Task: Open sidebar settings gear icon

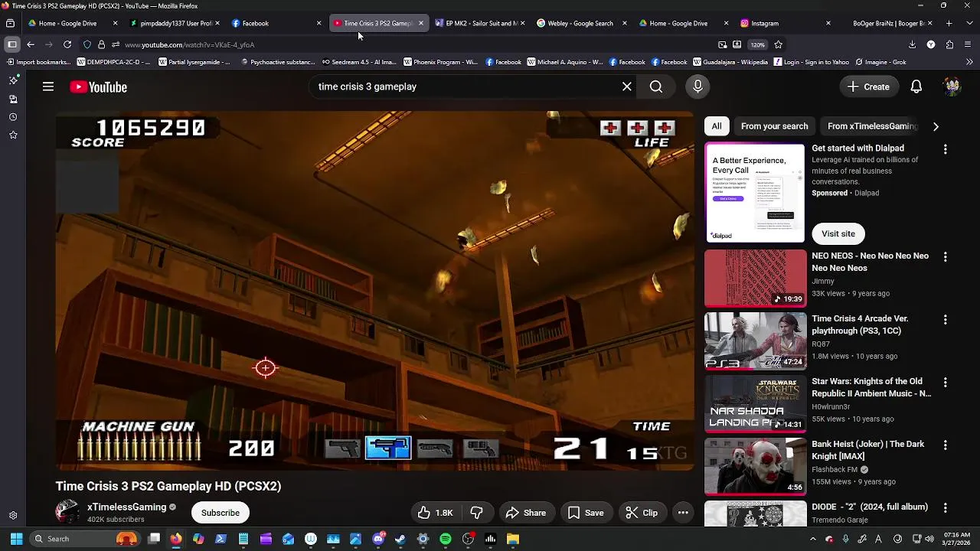Action: (13, 516)
